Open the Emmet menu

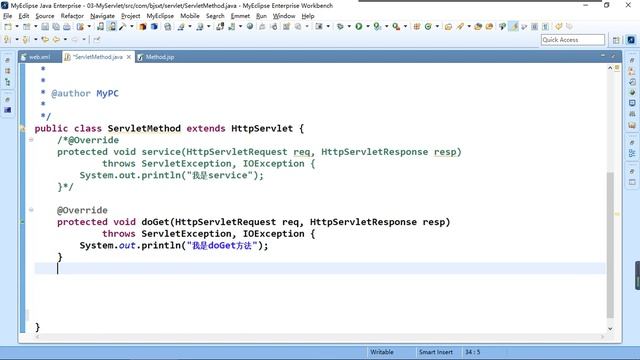[x=240, y=16]
